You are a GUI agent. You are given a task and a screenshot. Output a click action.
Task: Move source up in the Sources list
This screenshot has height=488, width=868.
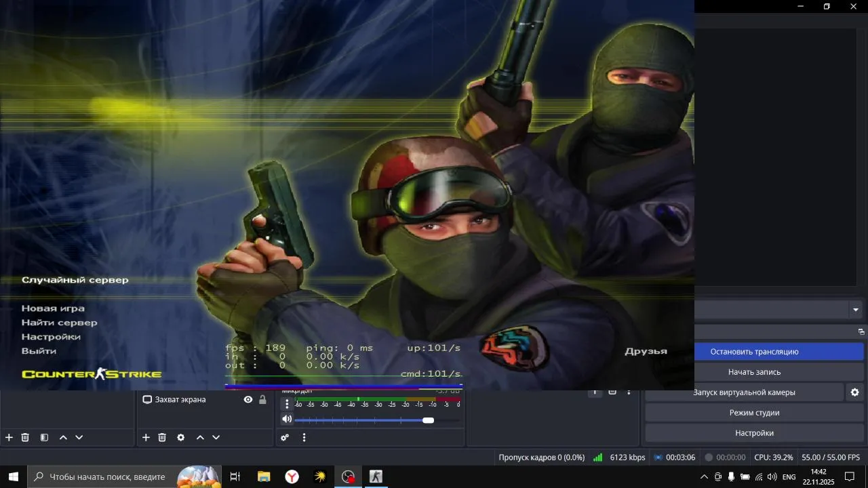pos(200,438)
